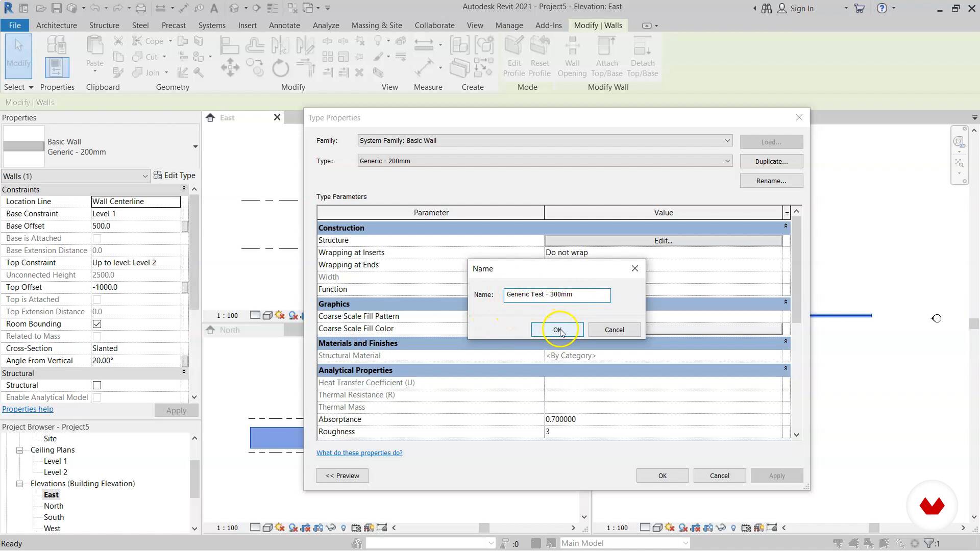Click the Open folder icon in quick access toolbar
980x551 pixels.
pos(41,8)
